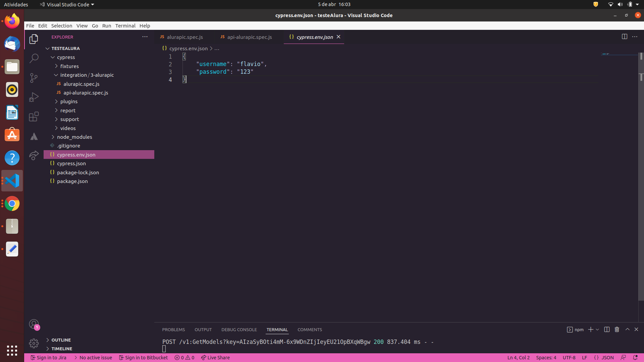Open the Extensions view

[34, 117]
